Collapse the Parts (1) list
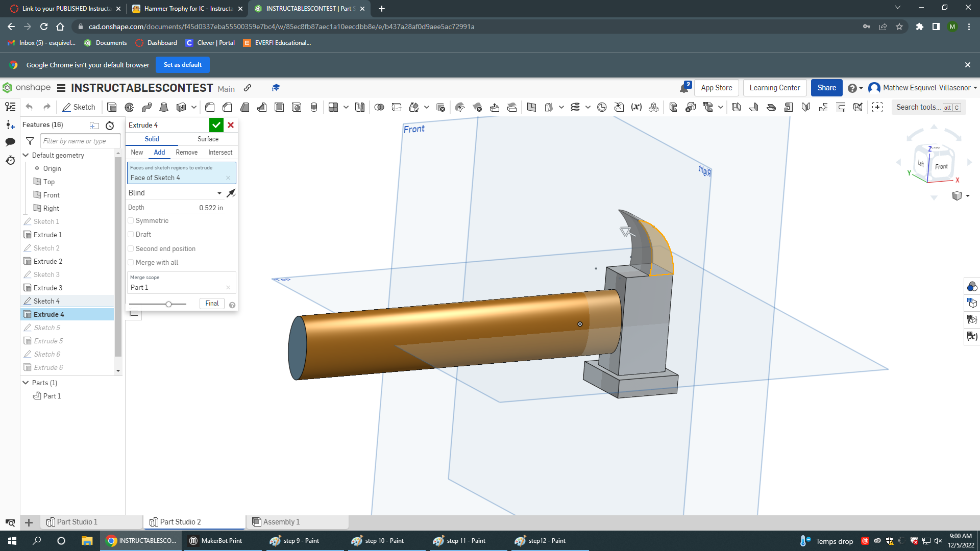The height and width of the screenshot is (551, 980). pyautogui.click(x=26, y=383)
